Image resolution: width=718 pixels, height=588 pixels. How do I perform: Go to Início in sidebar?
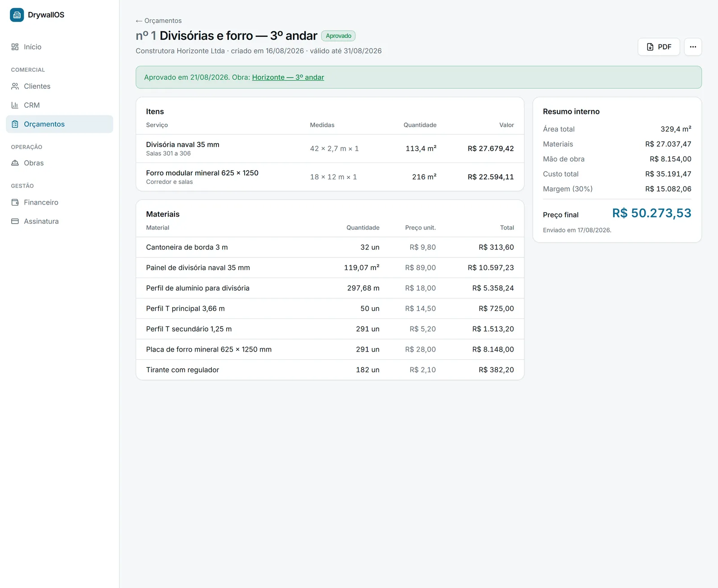click(x=59, y=47)
